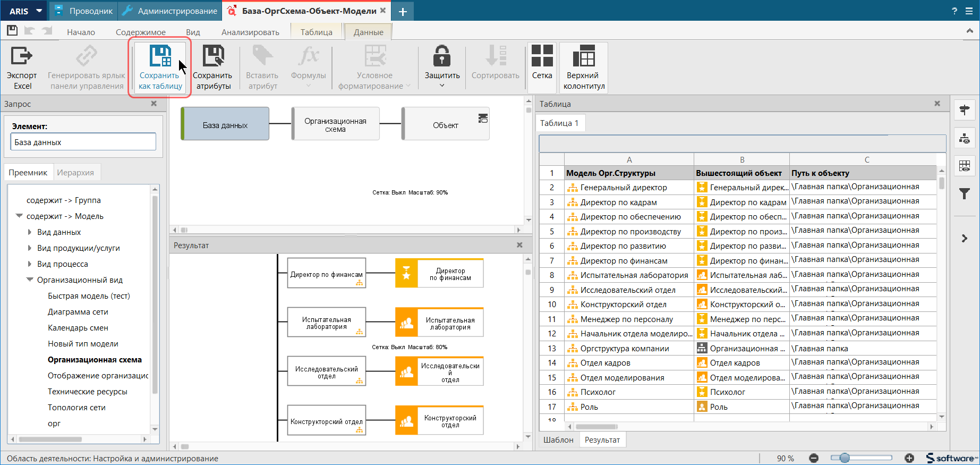Click the filter funnel icon
This screenshot has width=980, height=465.
pos(965,193)
